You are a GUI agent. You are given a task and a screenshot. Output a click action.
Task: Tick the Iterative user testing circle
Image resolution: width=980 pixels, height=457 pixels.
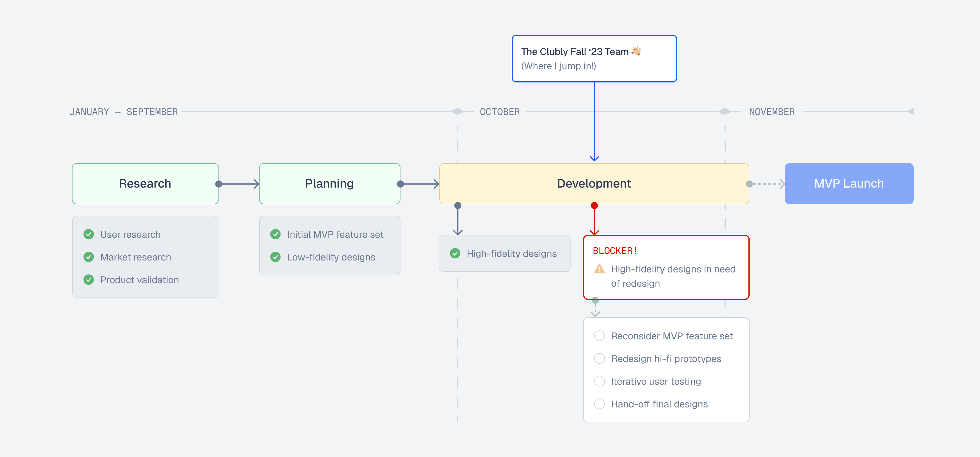pos(599,381)
